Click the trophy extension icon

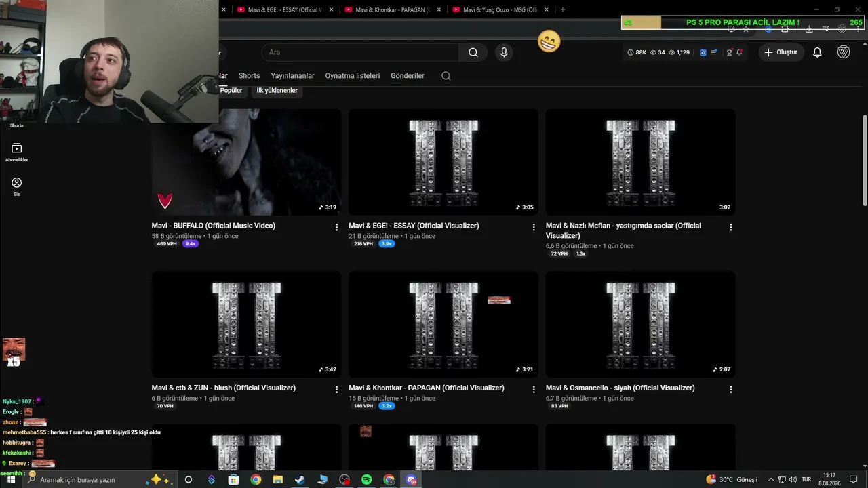point(729,52)
